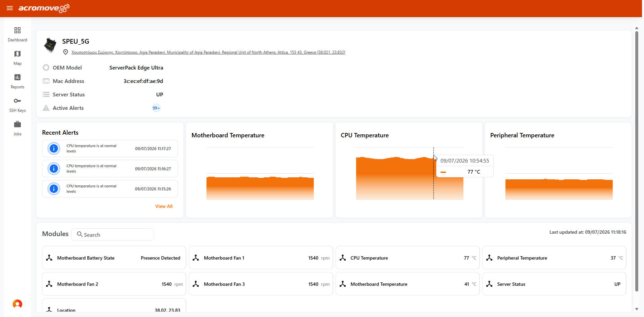Click the acromove logo
The width and height of the screenshot is (644, 317).
click(x=44, y=8)
